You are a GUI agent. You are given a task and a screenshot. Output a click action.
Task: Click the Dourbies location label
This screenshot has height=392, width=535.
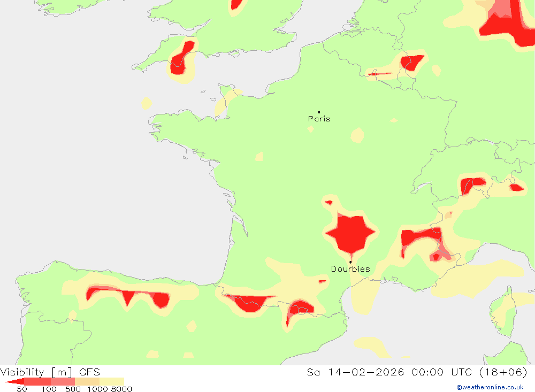coord(350,269)
